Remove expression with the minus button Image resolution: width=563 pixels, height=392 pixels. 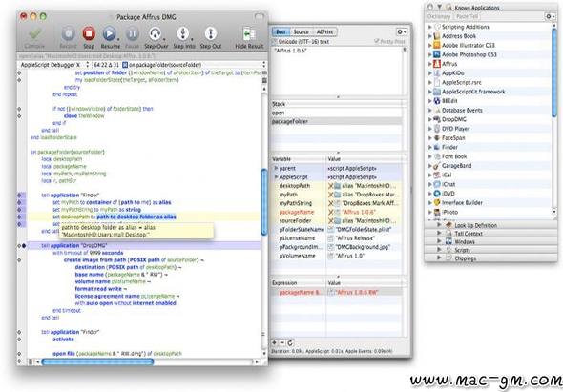point(281,342)
